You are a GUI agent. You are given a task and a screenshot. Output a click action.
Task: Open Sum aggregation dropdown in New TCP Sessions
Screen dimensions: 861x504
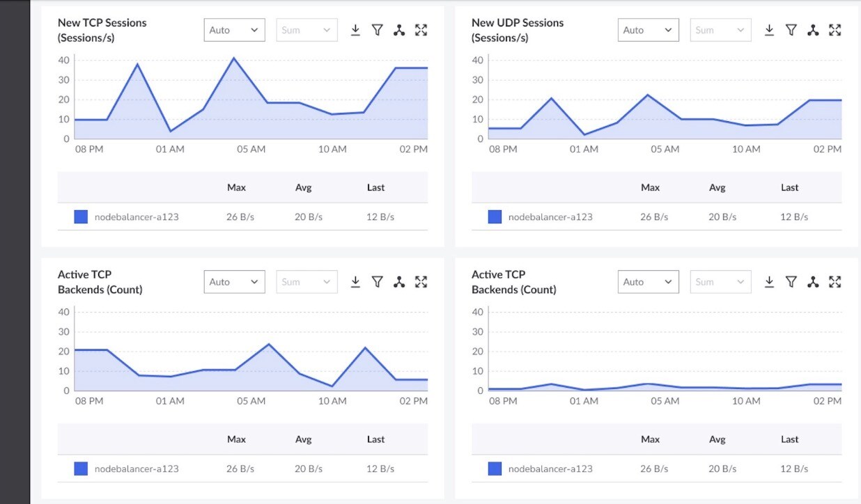(307, 30)
